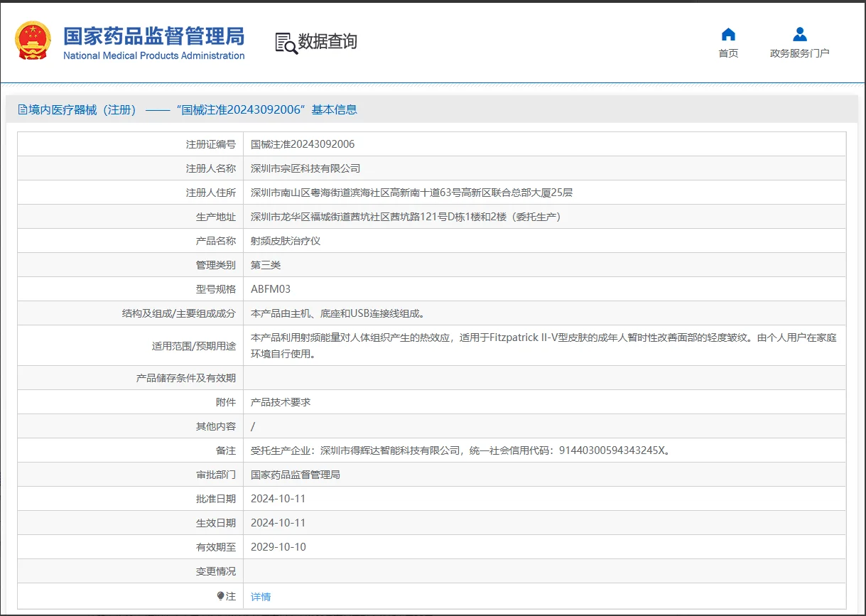Click the home icon above 首页

[727, 33]
